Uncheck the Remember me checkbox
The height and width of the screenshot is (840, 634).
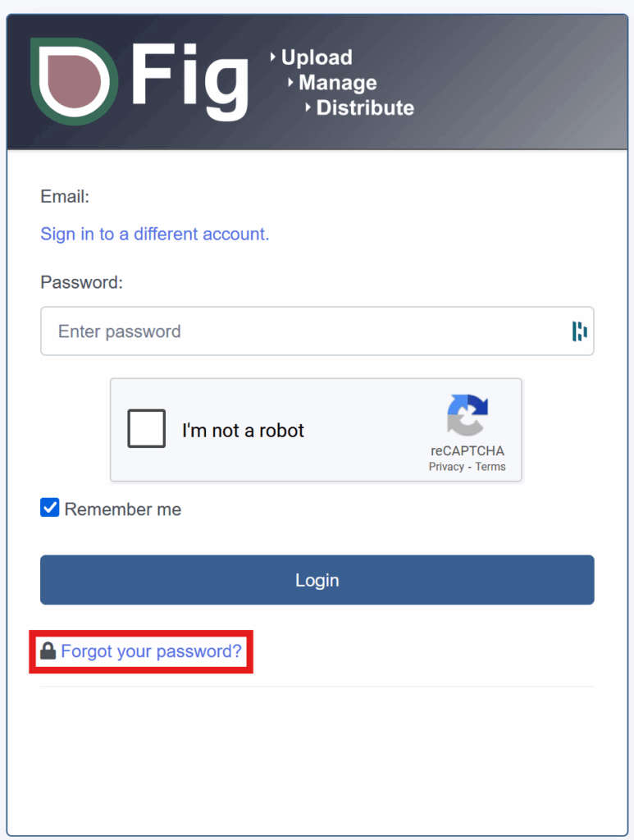pyautogui.click(x=50, y=507)
